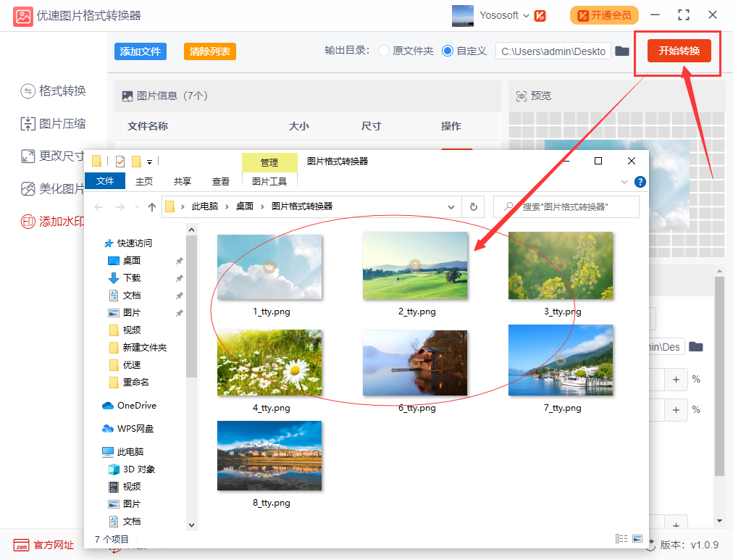
Task: Open the 图片压缩 tool
Action: click(53, 125)
